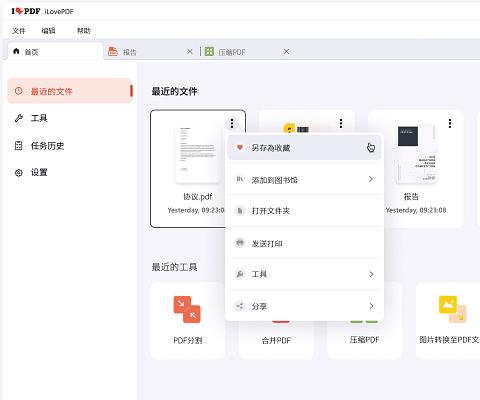Choose 工具 in the context menu
The width and height of the screenshot is (480, 400).
[x=304, y=274]
